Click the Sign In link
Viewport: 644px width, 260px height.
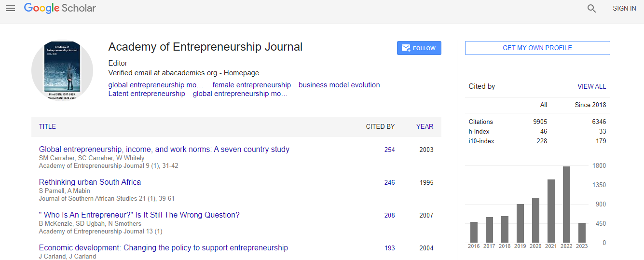[x=624, y=8]
